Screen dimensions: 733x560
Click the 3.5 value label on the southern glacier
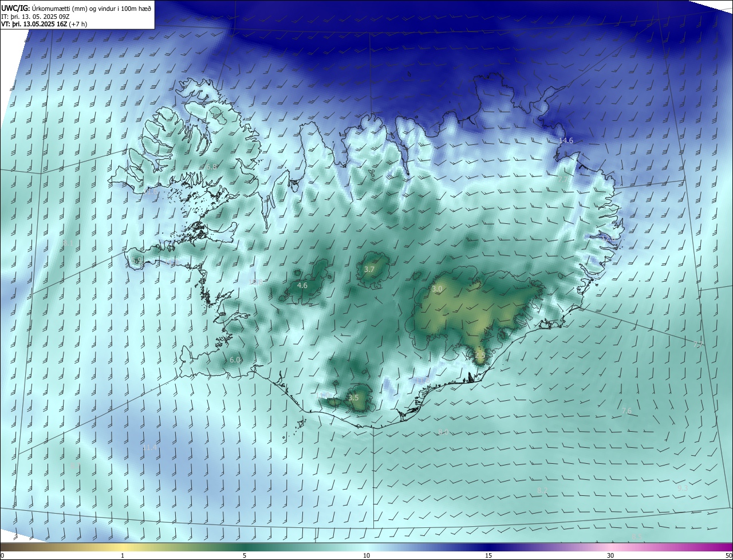[x=353, y=397]
